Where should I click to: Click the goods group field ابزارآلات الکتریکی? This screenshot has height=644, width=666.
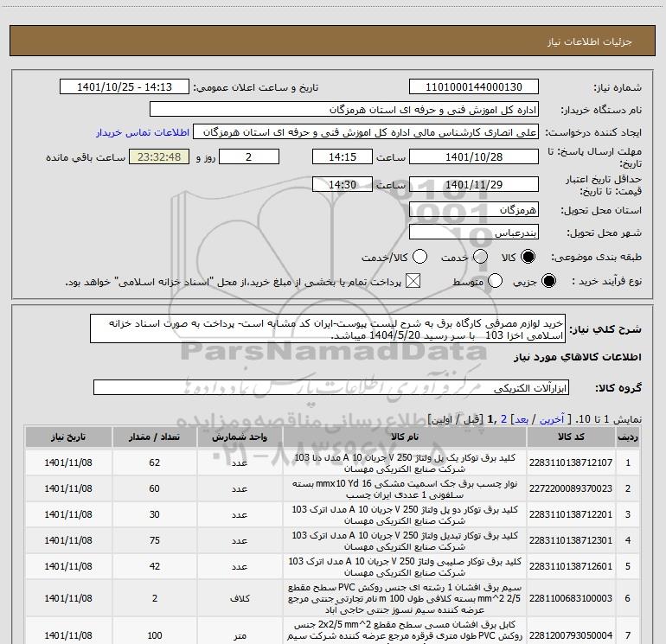pyautogui.click(x=331, y=387)
